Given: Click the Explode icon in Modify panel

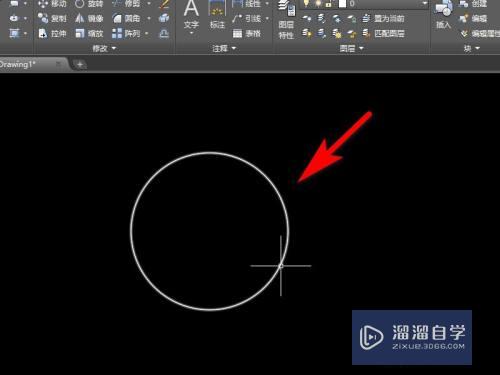Looking at the screenshot, I should click(x=164, y=18).
